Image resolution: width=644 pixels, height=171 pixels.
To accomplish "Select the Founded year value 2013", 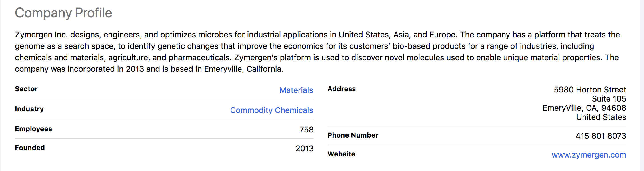I will click(304, 148).
